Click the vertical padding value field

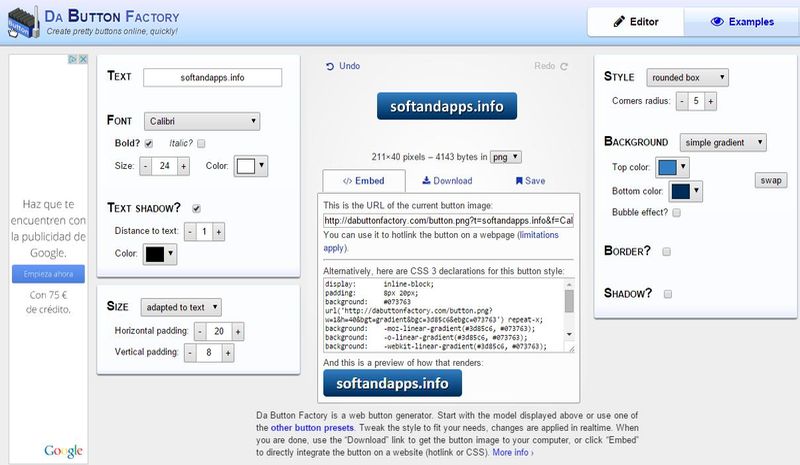tap(209, 353)
